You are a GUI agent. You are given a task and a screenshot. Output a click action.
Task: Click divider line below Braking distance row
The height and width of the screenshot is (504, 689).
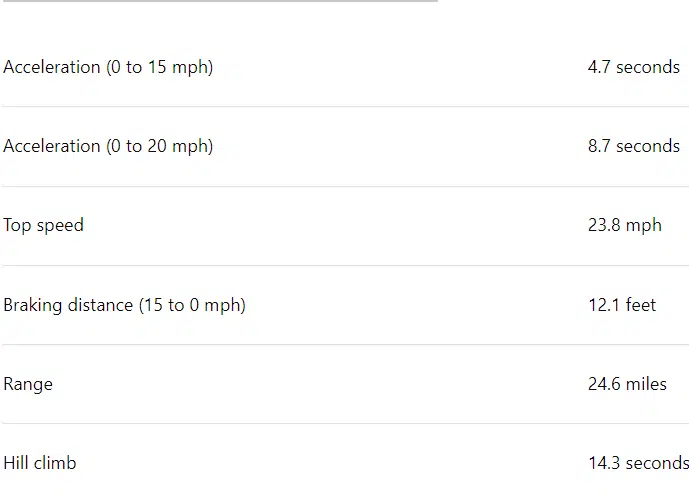344,345
